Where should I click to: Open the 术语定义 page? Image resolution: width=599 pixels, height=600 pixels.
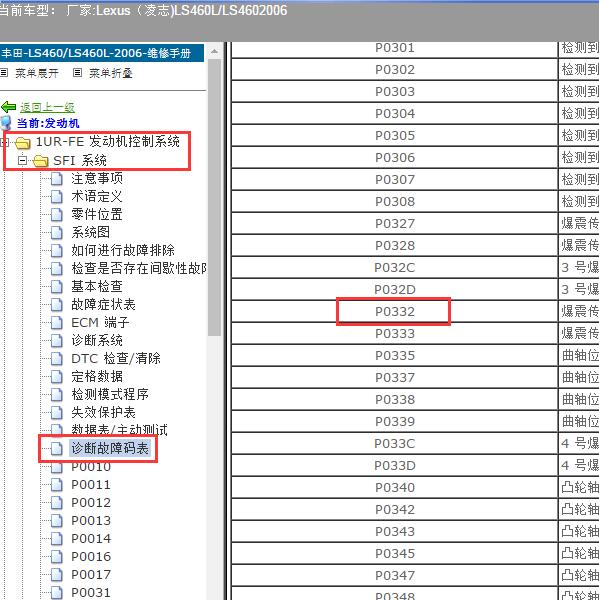click(96, 196)
